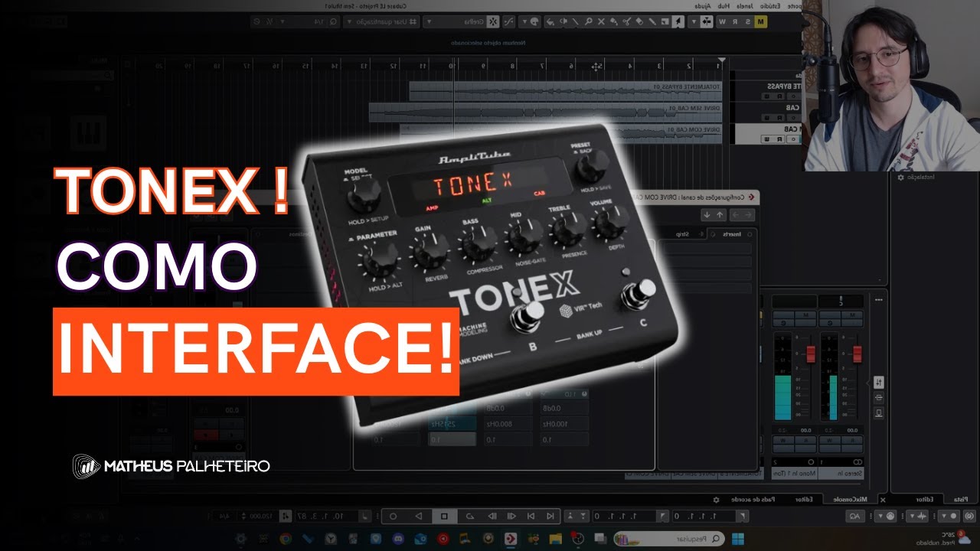Switch to the Pista tab
The image size is (980, 551).
point(961,499)
